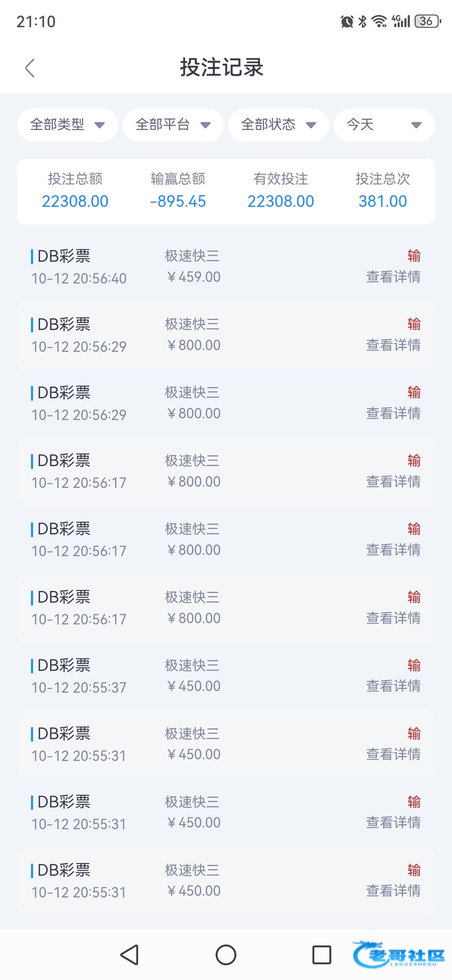Tap the 投注记录 page title
The image size is (452, 980).
point(222,67)
